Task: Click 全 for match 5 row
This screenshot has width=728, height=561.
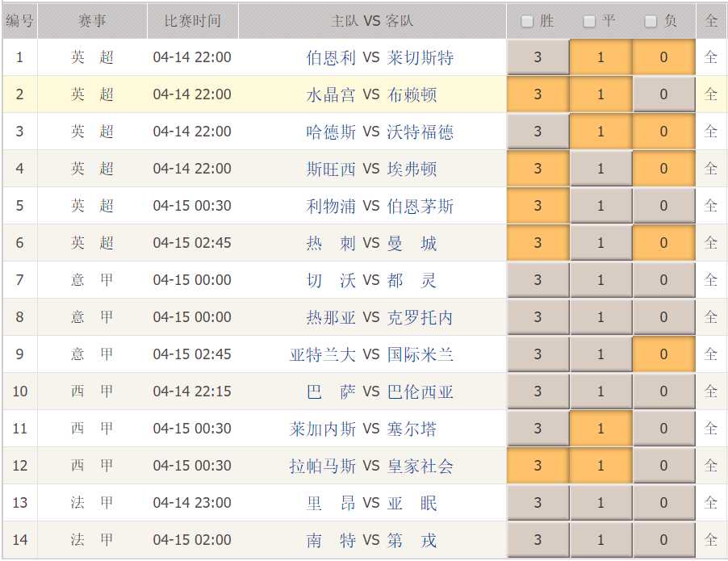Action: [711, 206]
